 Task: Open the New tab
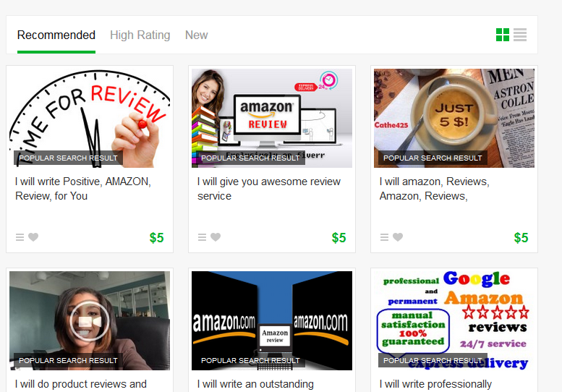197,35
